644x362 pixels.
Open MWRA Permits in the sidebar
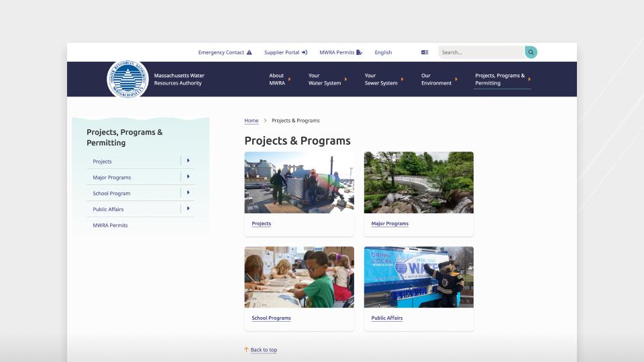110,225
